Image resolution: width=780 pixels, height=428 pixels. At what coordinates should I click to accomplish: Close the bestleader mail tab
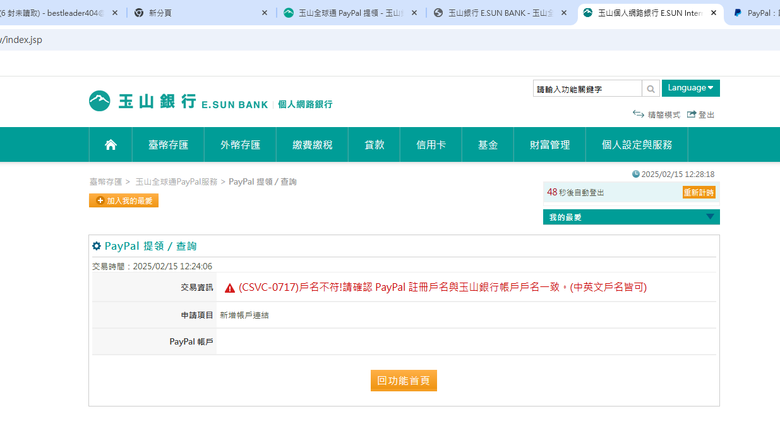click(114, 13)
